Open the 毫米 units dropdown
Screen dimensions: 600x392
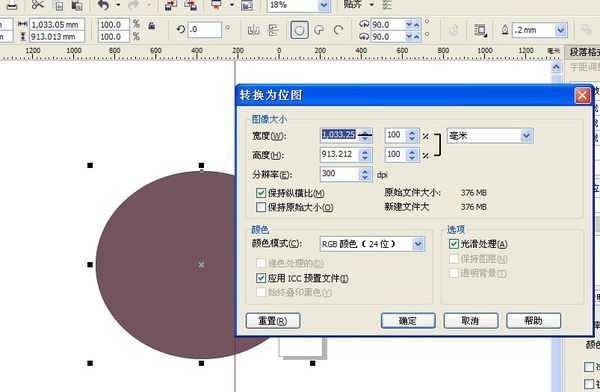point(527,136)
